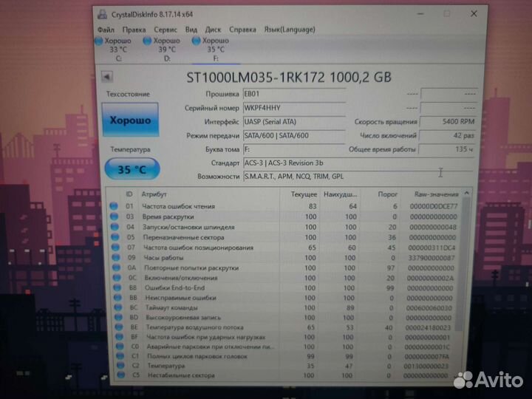Click status icon of attribute BE row

click(119, 327)
